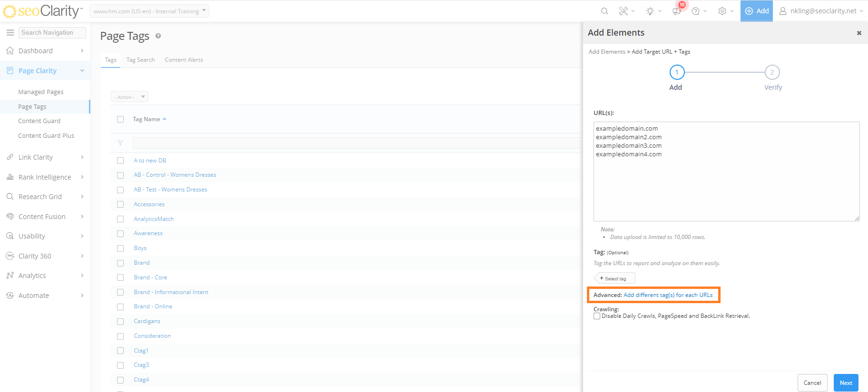Switch to the Content Alerts tab
This screenshot has width=868, height=392.
[184, 60]
